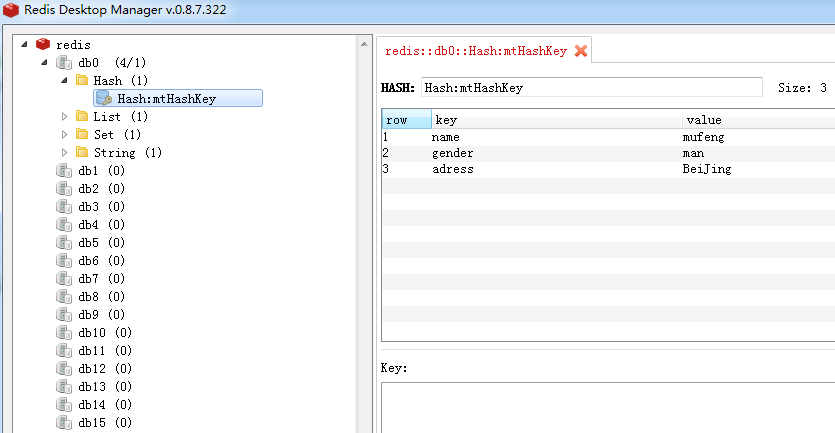The width and height of the screenshot is (835, 433).
Task: Select 'db0 (4/1)' label in tree
Action: pos(112,62)
